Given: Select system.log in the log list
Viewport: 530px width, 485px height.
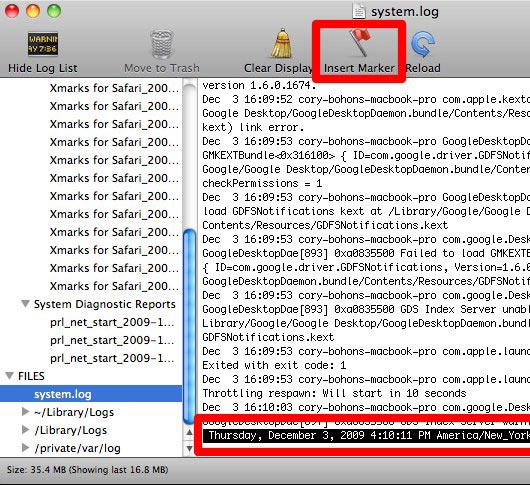Looking at the screenshot, I should coord(91,394).
